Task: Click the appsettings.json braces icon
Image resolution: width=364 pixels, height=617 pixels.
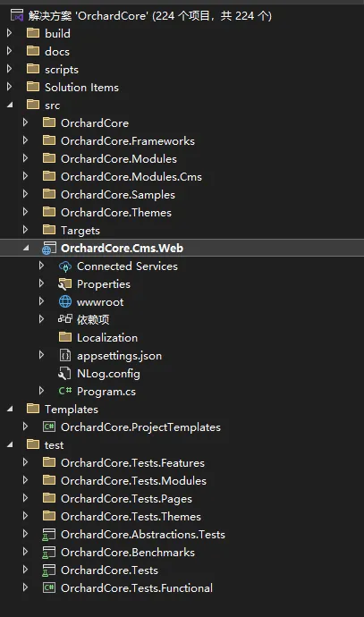Action: [x=65, y=355]
